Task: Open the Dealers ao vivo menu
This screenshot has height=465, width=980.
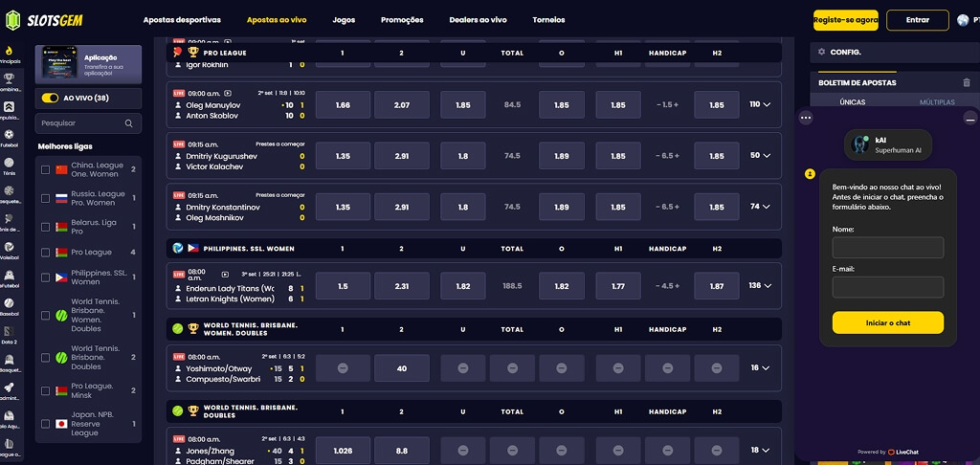Action: (x=479, y=20)
